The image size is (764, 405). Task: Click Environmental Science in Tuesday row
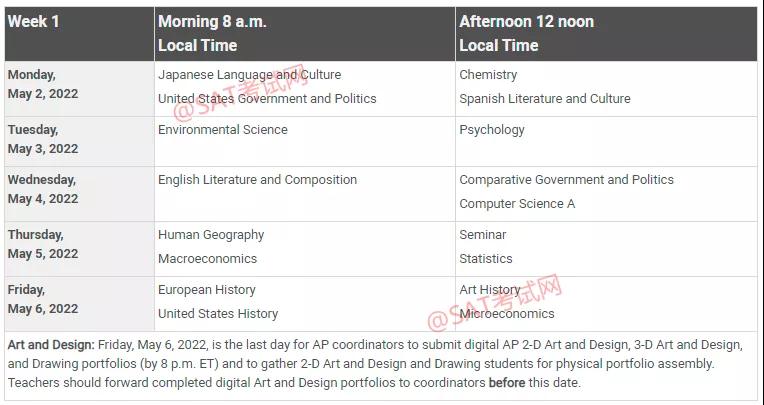(x=222, y=130)
